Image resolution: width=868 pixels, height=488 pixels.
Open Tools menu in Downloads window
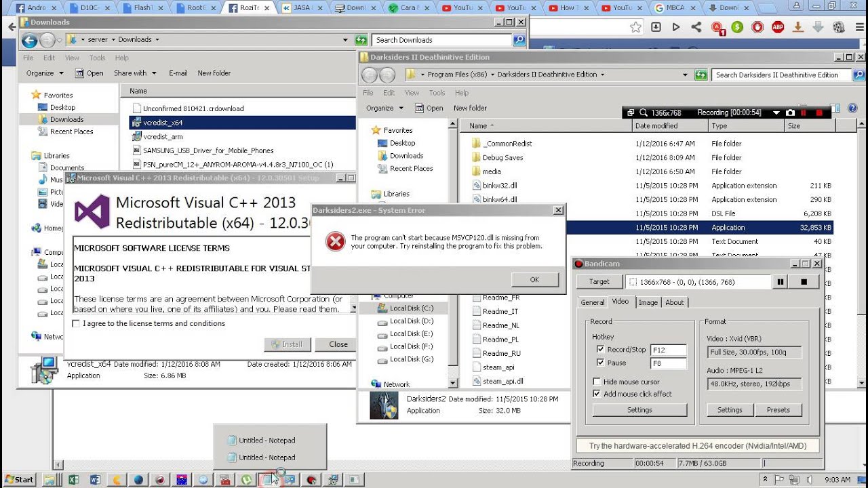coord(98,58)
